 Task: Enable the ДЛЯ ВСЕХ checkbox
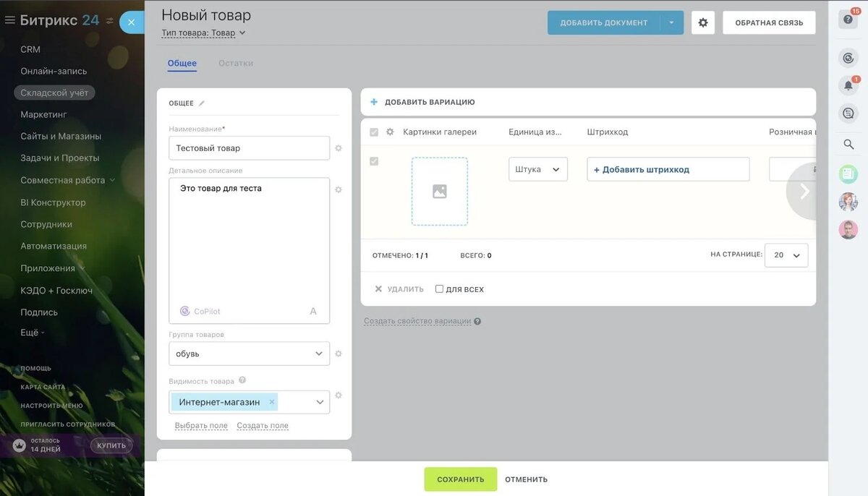[439, 289]
